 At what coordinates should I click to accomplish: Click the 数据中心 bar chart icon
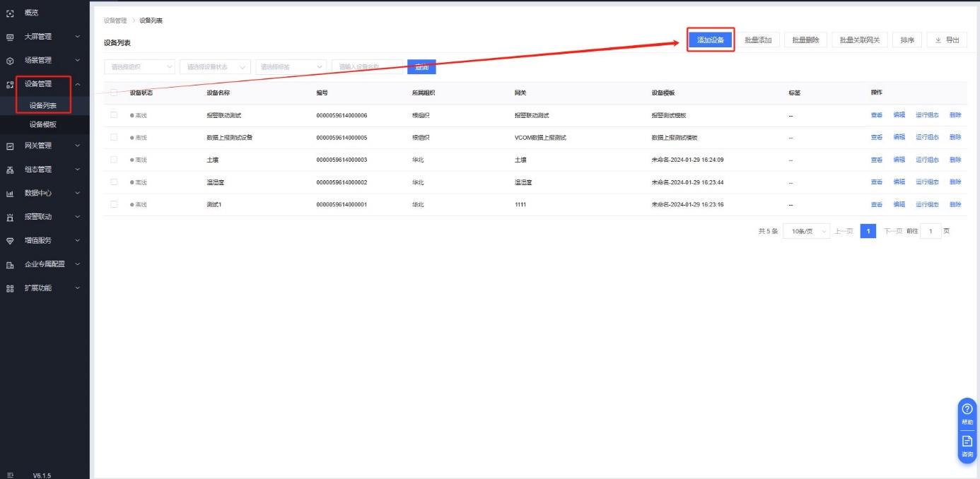click(10, 194)
